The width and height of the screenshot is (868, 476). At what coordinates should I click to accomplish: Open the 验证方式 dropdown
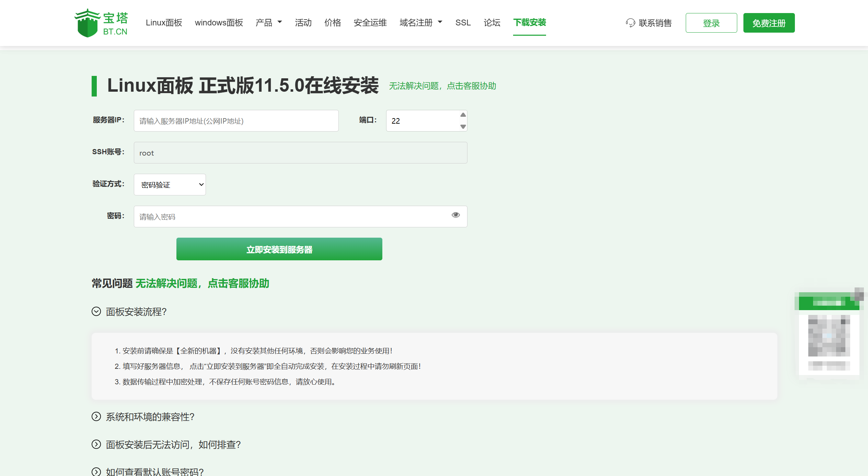[170, 185]
